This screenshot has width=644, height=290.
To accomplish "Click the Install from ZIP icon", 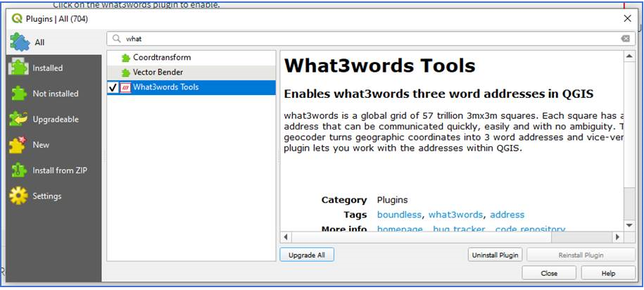I will pyautogui.click(x=18, y=170).
